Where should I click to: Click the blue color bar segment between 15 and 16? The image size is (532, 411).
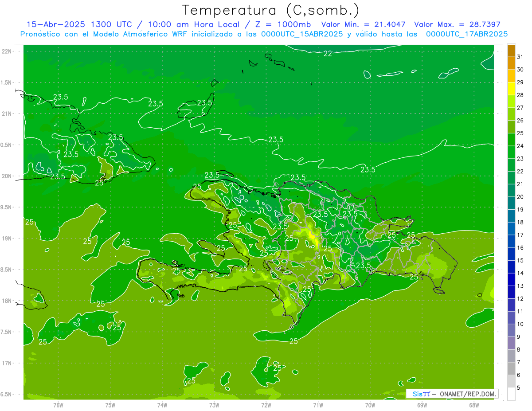[x=511, y=254]
